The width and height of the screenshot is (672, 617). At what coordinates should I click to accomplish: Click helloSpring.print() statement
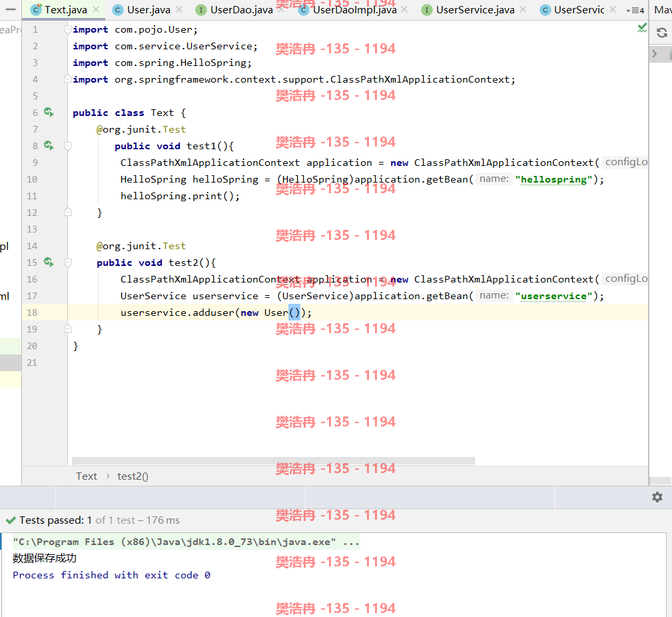point(180,195)
